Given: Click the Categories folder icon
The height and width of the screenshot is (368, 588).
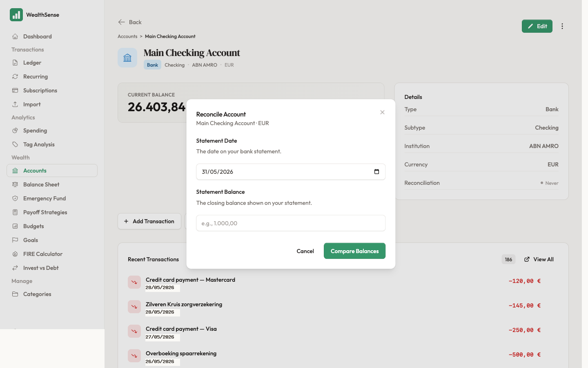Looking at the screenshot, I should (15, 294).
